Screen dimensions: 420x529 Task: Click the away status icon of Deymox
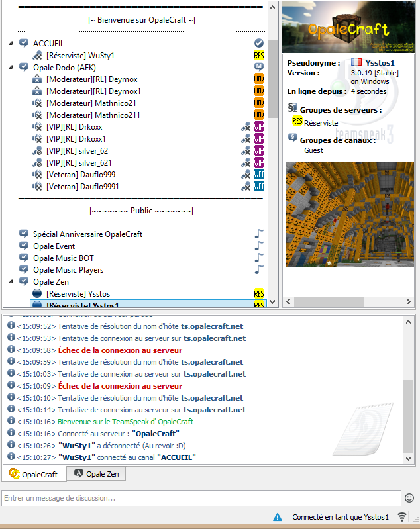click(37, 79)
